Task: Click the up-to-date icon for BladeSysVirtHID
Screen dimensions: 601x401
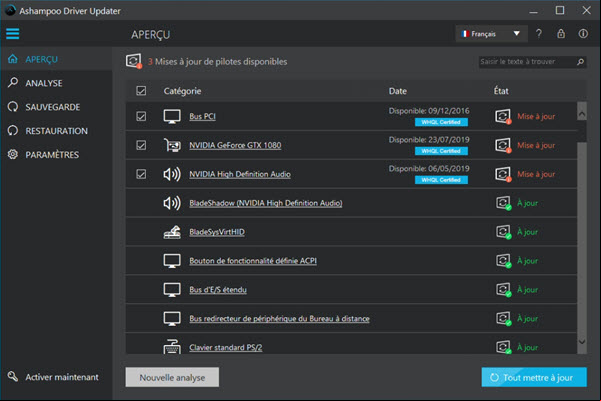Action: click(x=504, y=232)
